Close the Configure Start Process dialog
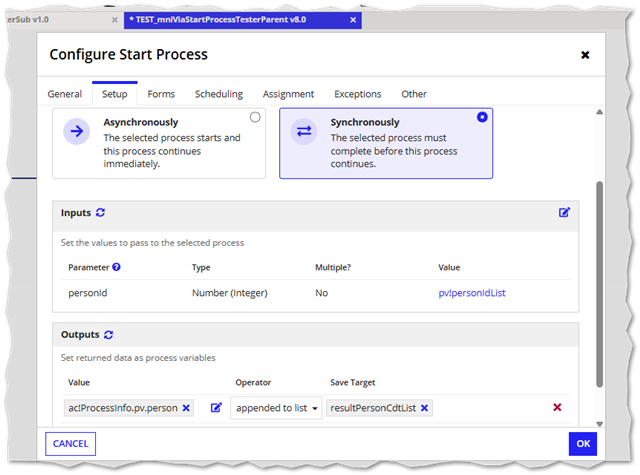 coord(585,55)
